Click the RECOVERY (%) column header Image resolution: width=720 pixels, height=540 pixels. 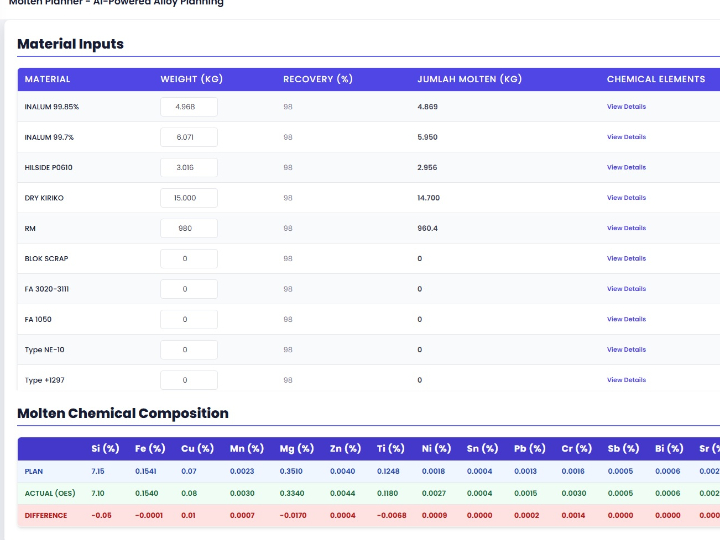click(x=318, y=79)
